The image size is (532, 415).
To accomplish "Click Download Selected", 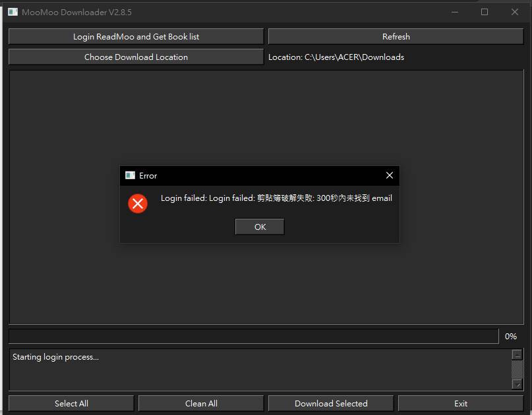I will click(330, 403).
